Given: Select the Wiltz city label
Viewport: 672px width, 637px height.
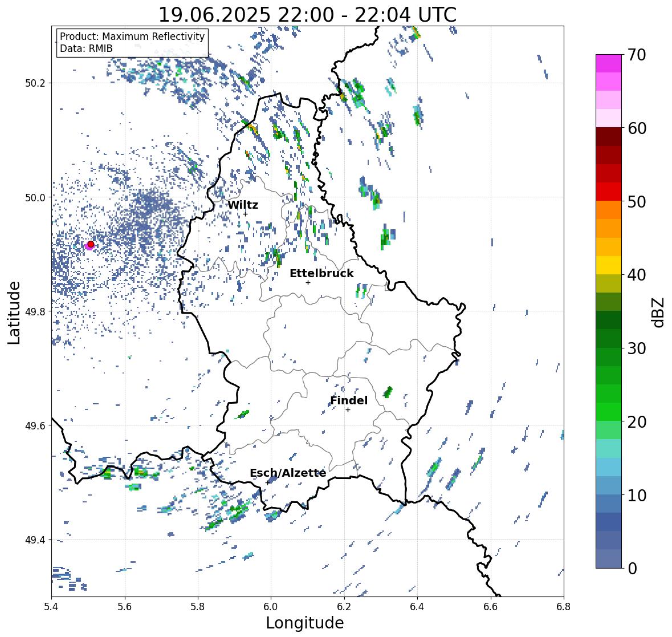Looking at the screenshot, I should click(x=243, y=205).
